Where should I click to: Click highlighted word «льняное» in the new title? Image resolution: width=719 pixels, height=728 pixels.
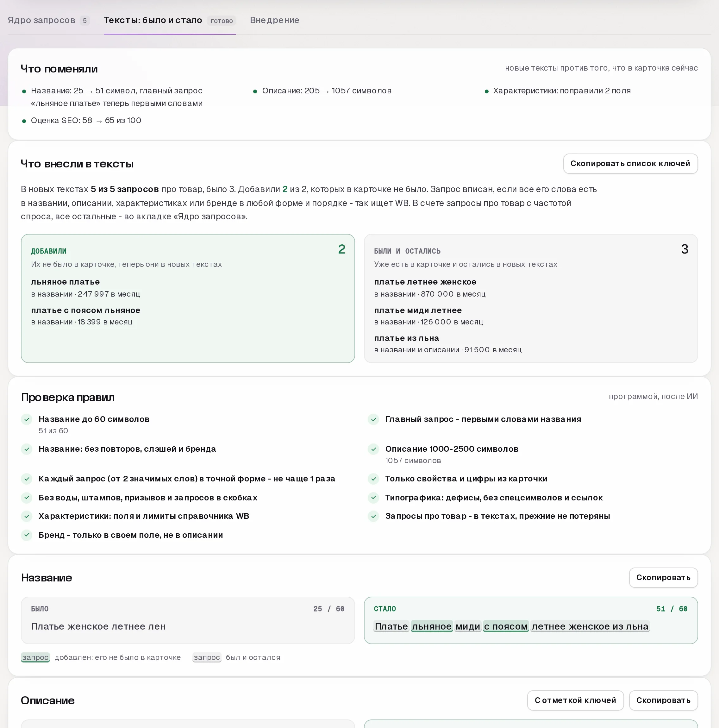point(432,626)
